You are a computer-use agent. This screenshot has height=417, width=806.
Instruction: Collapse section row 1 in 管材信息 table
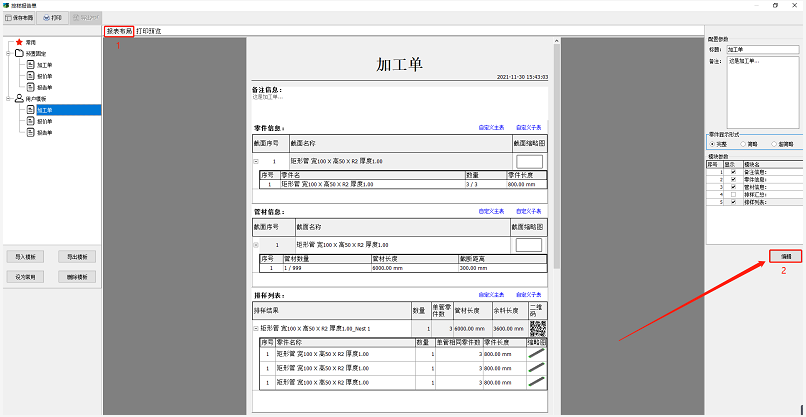point(256,245)
